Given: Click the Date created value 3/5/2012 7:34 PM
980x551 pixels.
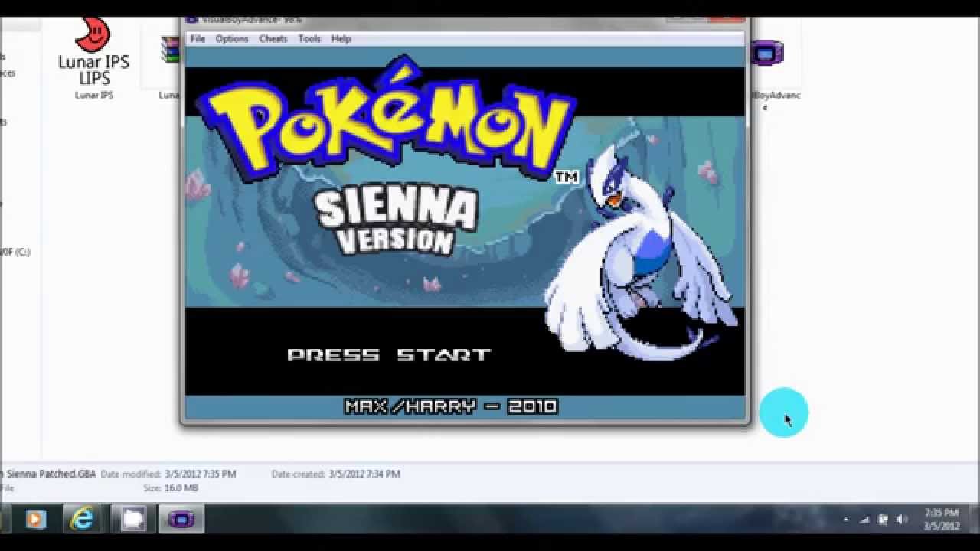Looking at the screenshot, I should tap(364, 474).
